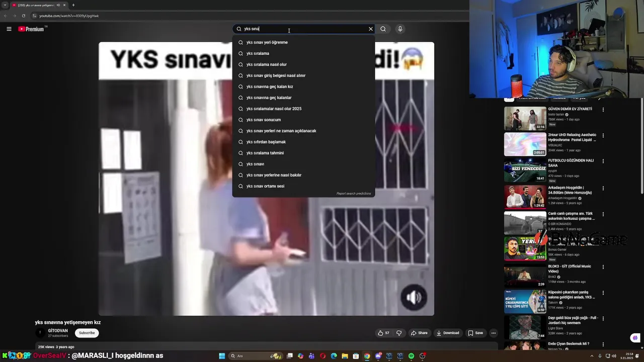Open more actions ellipsis under video
The image size is (644, 362).
(x=494, y=333)
